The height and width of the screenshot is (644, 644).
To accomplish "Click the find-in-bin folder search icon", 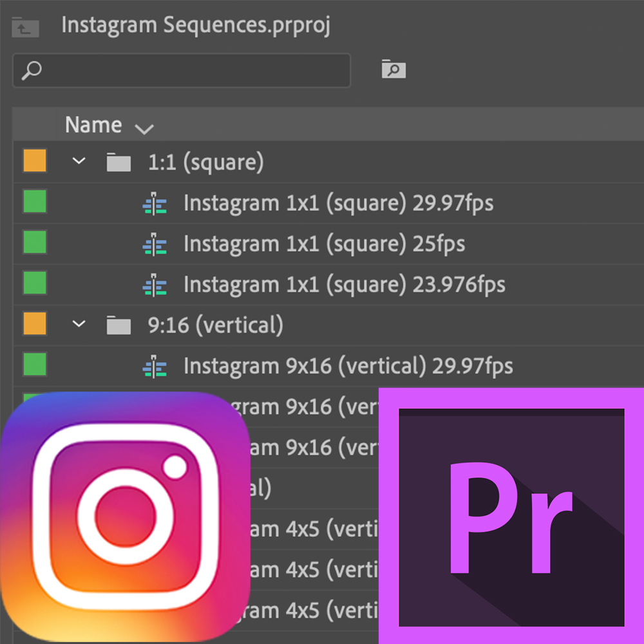I will click(x=393, y=69).
